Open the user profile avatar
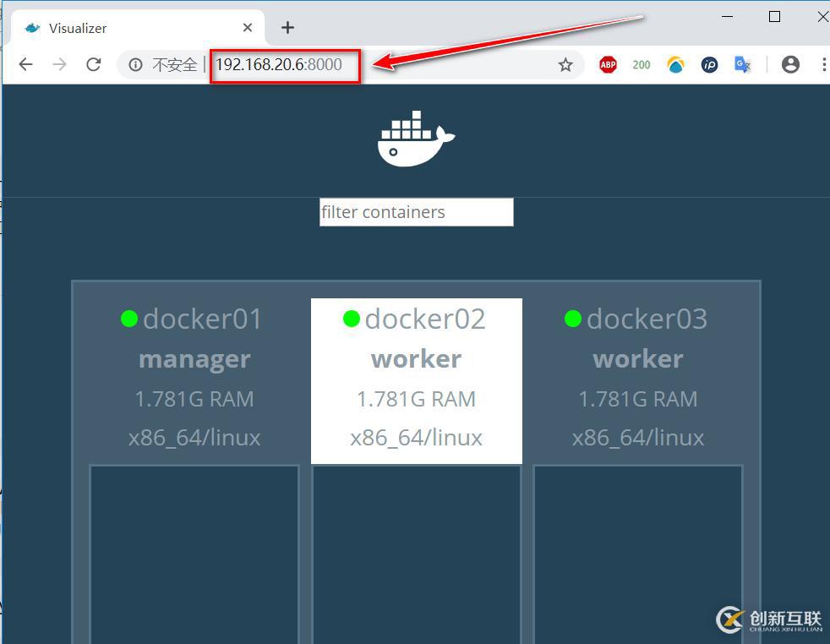Viewport: 830px width, 644px height. coord(790,64)
